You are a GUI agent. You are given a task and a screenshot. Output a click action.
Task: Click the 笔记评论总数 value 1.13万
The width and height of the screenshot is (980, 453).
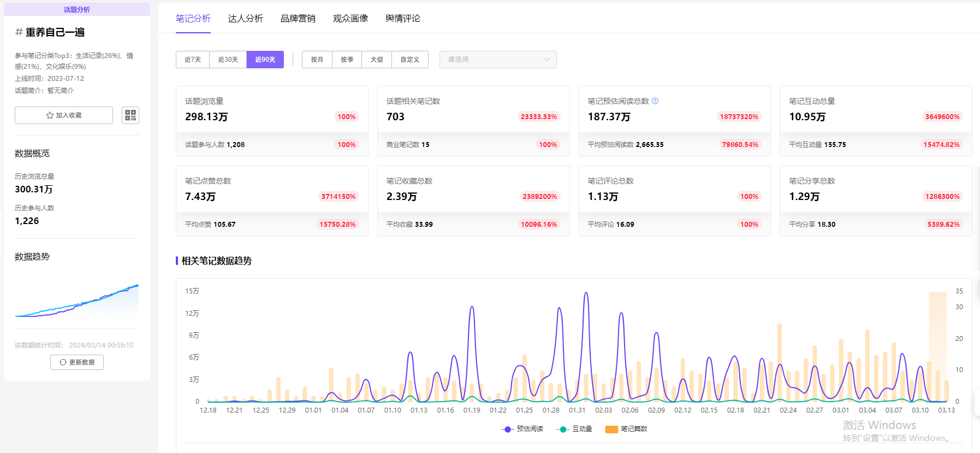click(x=603, y=196)
